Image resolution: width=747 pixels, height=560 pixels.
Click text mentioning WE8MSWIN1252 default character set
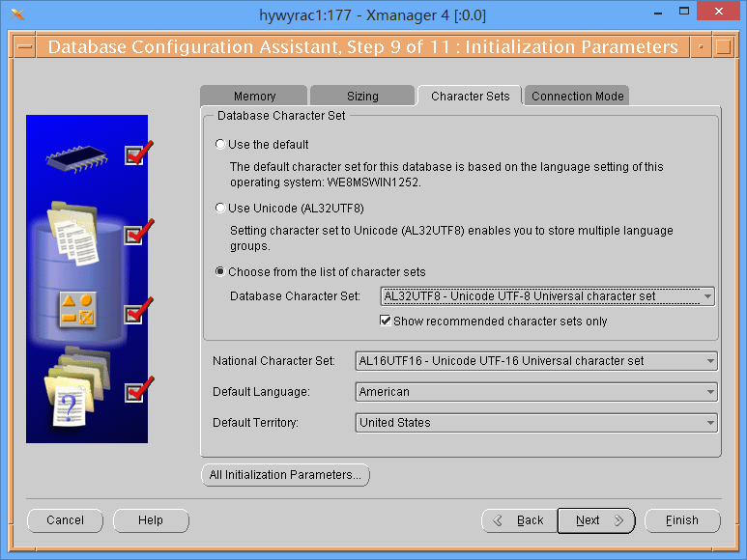(446, 175)
